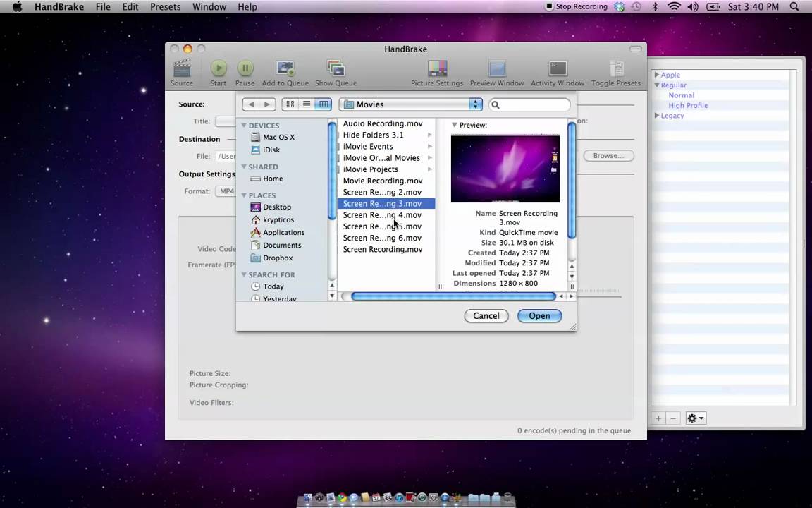Click the Cancel button
This screenshot has width=812, height=508.
click(x=486, y=315)
